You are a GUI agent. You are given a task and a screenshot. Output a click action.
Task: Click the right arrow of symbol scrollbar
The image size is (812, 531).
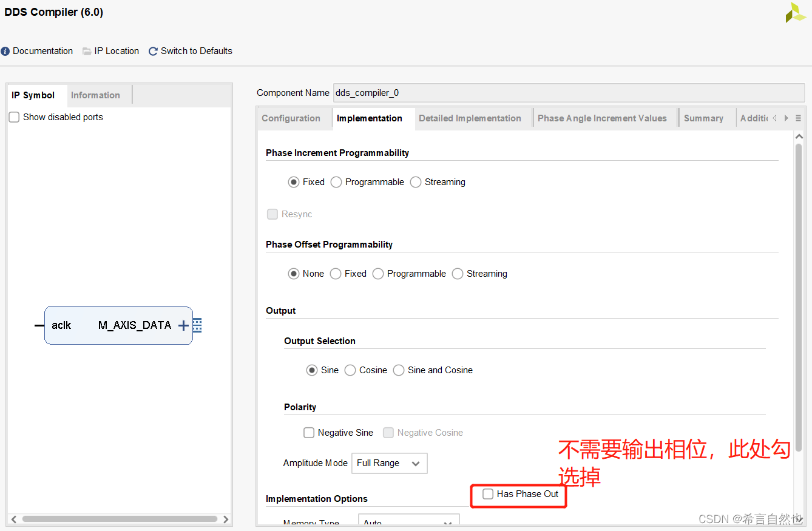[x=226, y=519]
